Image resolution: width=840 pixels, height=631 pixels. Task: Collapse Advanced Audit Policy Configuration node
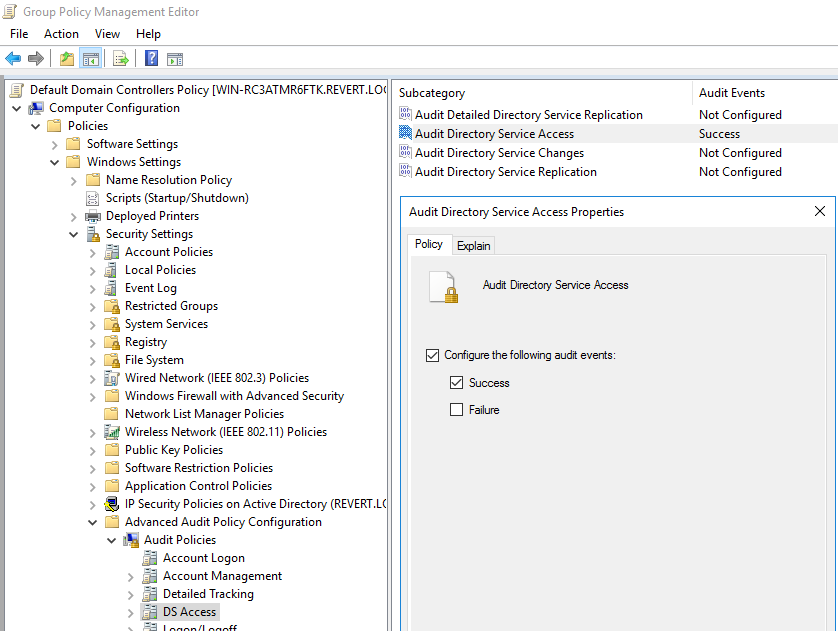tap(93, 522)
